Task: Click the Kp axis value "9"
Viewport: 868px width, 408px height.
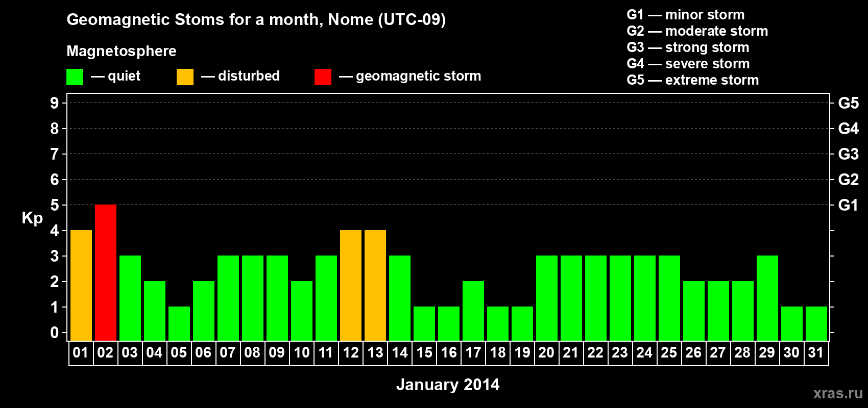Action: [55, 103]
